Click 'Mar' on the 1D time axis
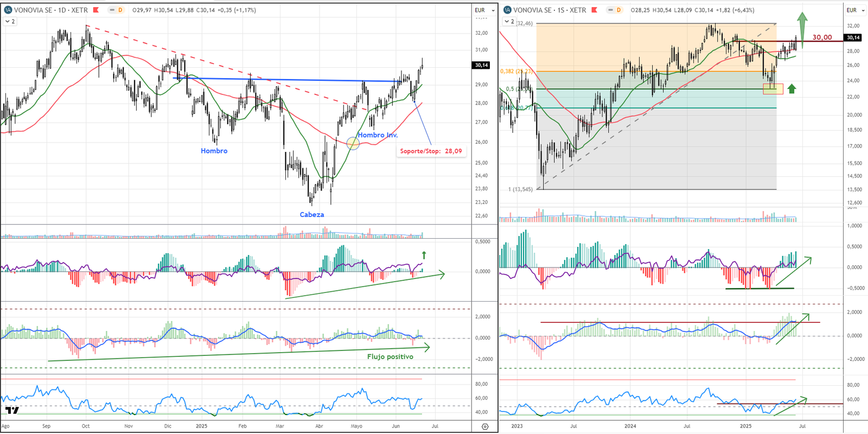 pos(280,426)
